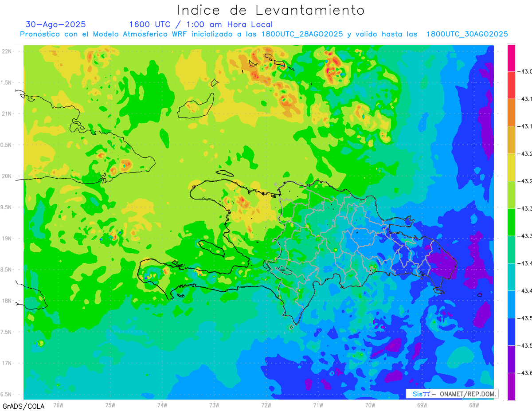Click the '1600 UTC / 1:00 am Hora Local' text
532x411 pixels.
(201, 24)
